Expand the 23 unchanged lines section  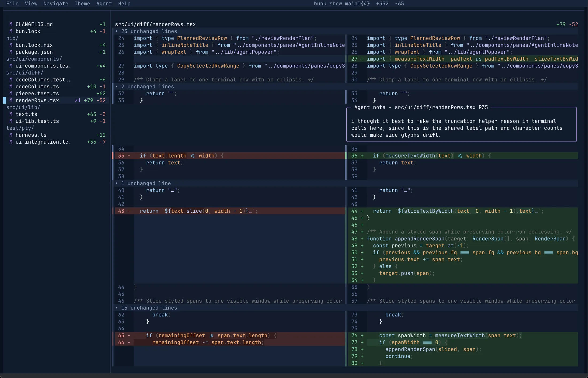346,31
